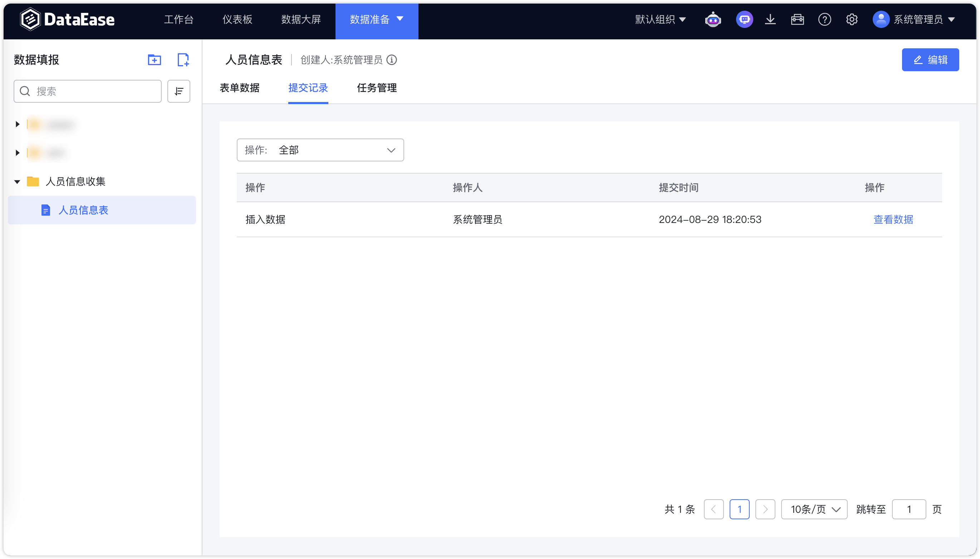Open the 系统管理员 user menu
The height and width of the screenshot is (559, 980).
point(924,19)
